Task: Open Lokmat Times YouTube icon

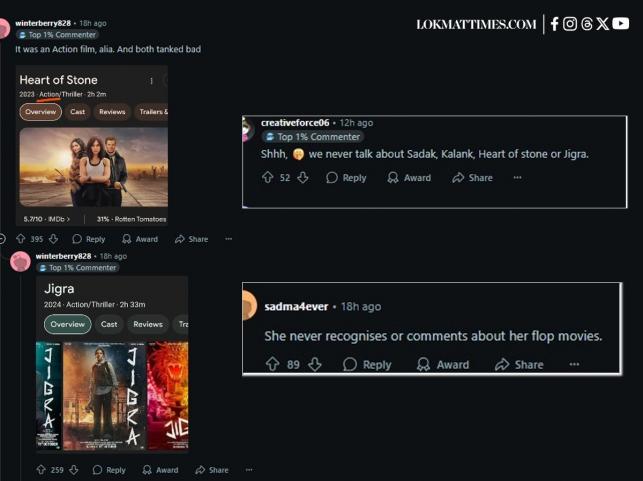Action: (621, 24)
